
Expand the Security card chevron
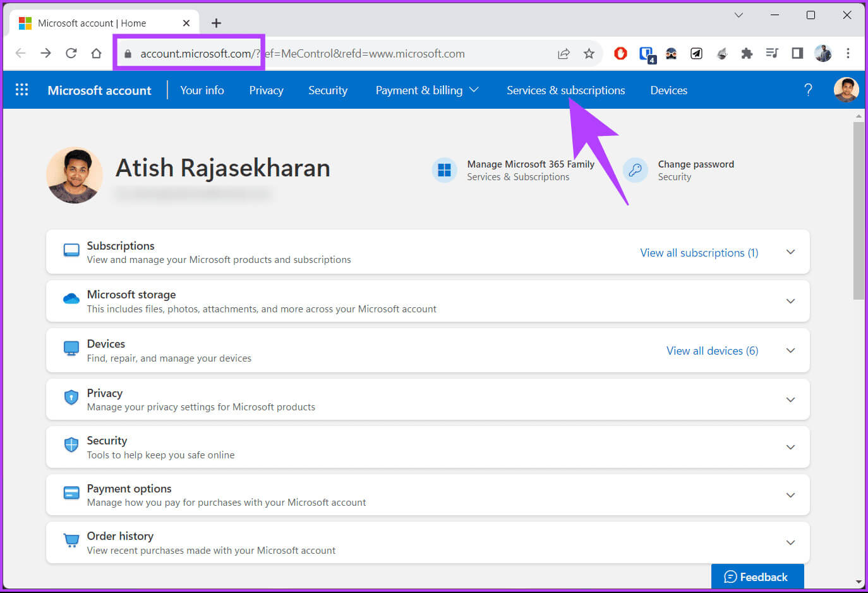pos(790,447)
